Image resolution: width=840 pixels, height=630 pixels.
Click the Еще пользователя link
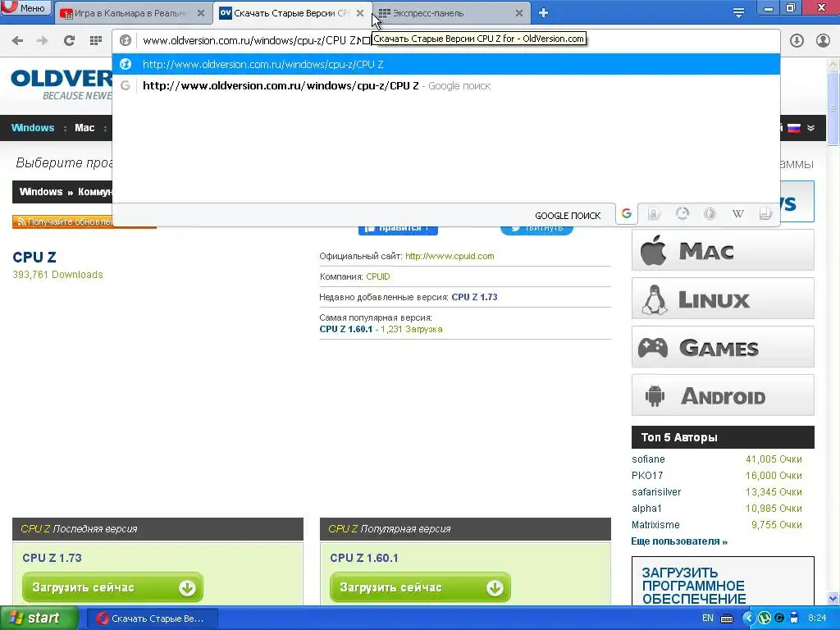pos(679,541)
